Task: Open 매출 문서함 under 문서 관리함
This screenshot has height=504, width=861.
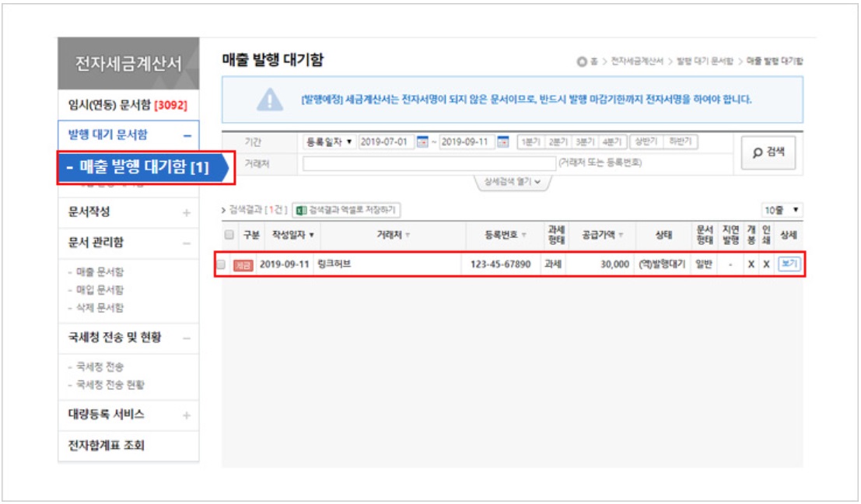Action: tap(100, 271)
